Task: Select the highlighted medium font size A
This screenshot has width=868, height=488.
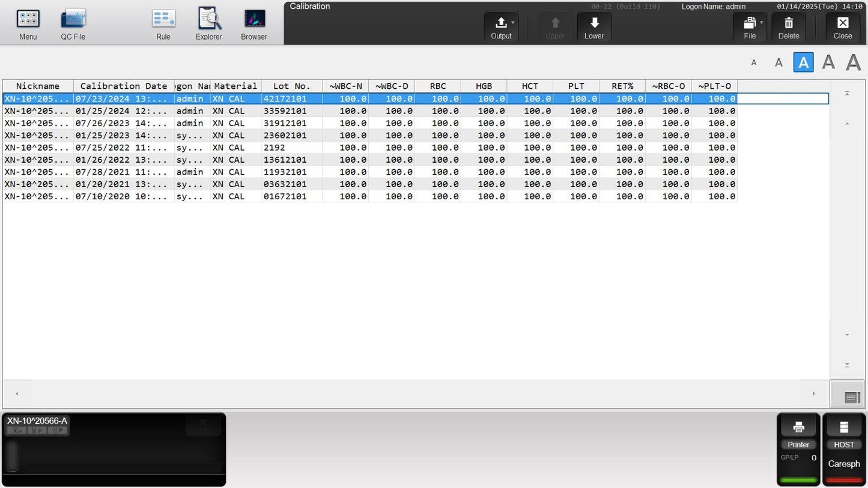Action: (x=804, y=62)
